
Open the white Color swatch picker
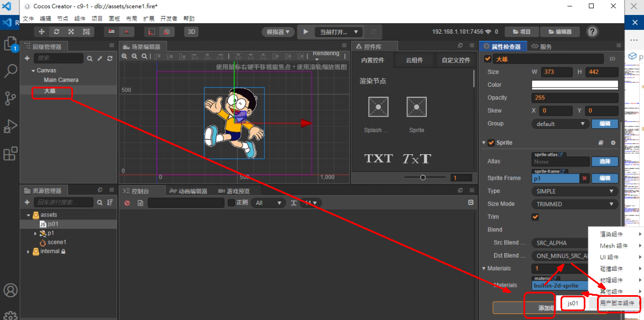point(575,85)
